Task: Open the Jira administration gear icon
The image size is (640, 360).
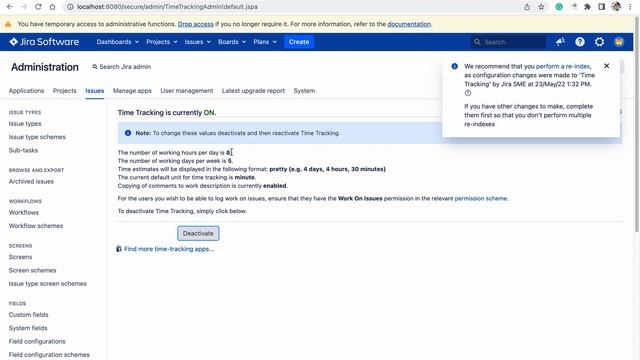Action: (x=599, y=42)
